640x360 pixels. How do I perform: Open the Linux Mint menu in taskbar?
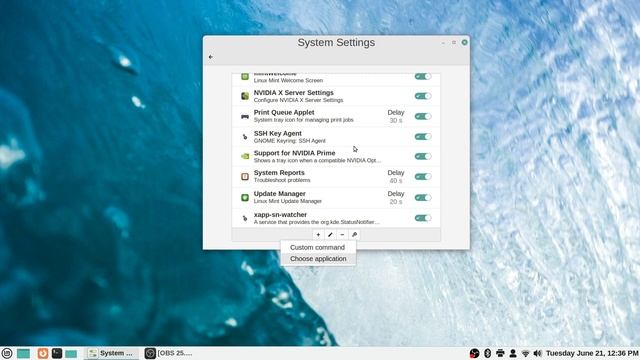[x=7, y=353]
